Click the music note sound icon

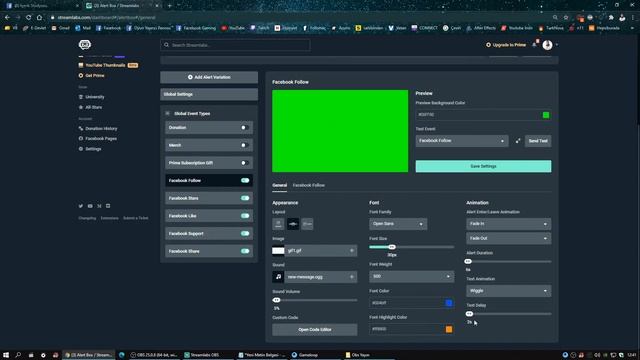click(278, 277)
